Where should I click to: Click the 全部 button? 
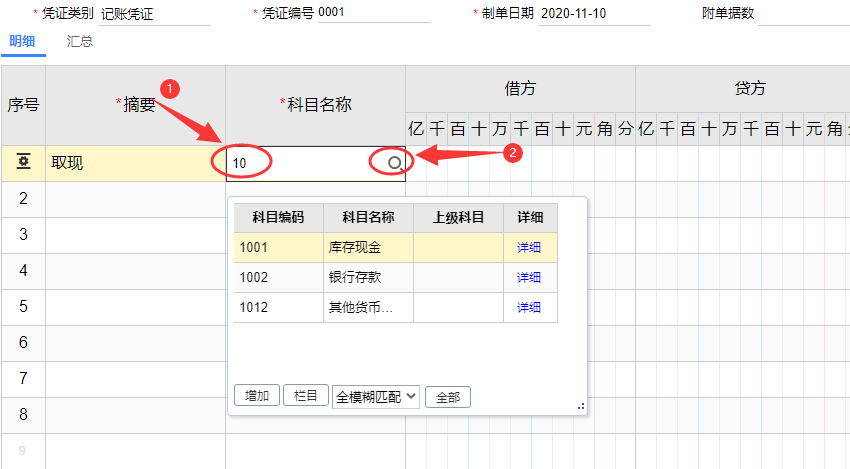pos(448,397)
